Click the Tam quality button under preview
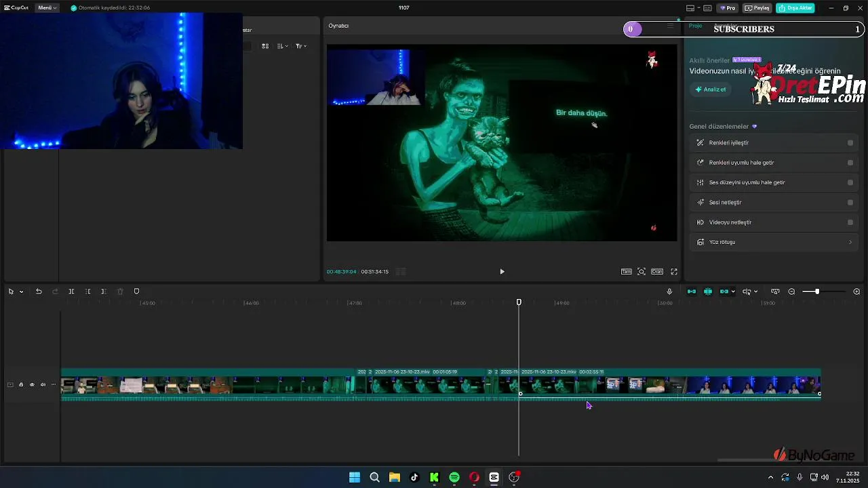Image resolution: width=868 pixels, height=488 pixels. point(626,272)
